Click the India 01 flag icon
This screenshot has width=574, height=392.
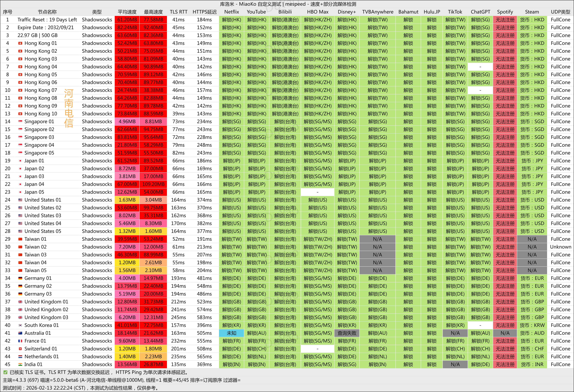pyautogui.click(x=20, y=364)
